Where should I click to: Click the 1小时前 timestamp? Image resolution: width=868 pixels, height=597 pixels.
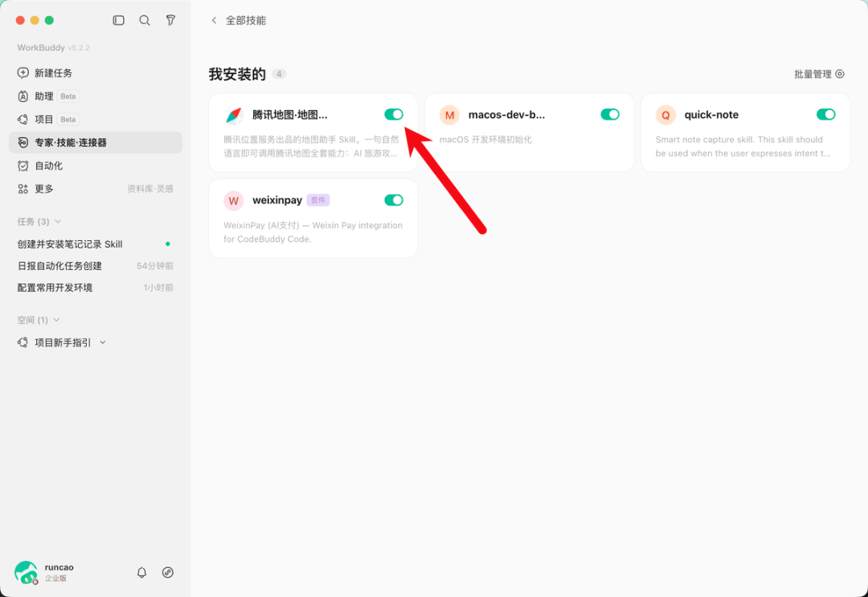click(x=158, y=288)
